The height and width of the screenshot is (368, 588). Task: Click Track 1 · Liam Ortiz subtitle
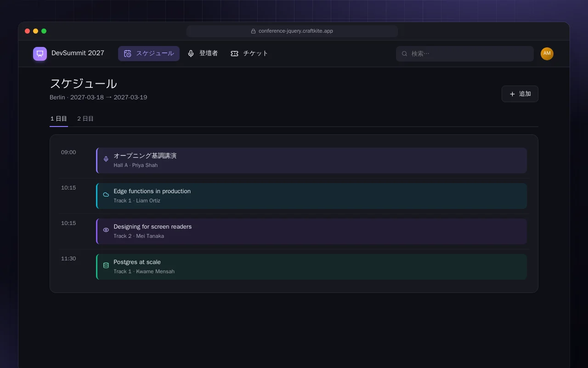(137, 201)
